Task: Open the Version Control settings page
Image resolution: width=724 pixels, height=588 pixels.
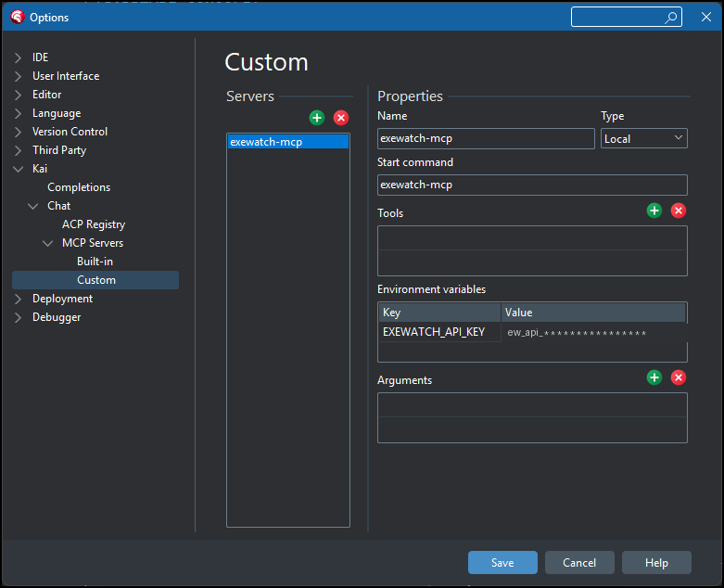Action: (x=70, y=132)
